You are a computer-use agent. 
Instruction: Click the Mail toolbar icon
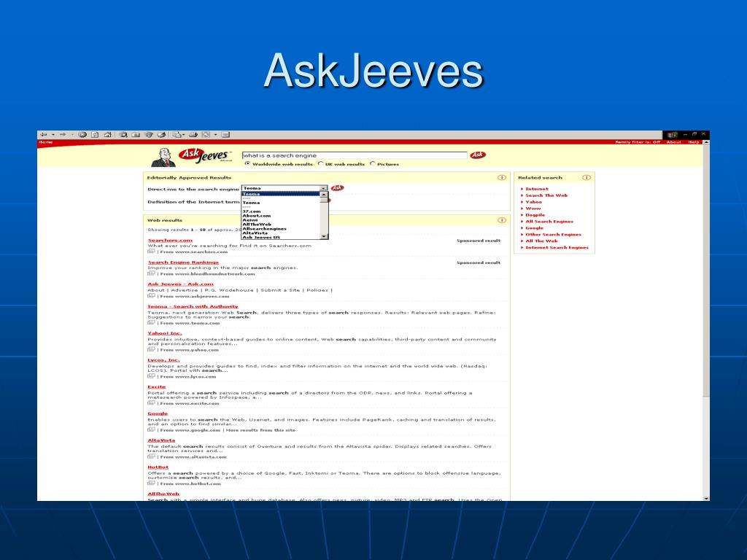click(x=177, y=135)
